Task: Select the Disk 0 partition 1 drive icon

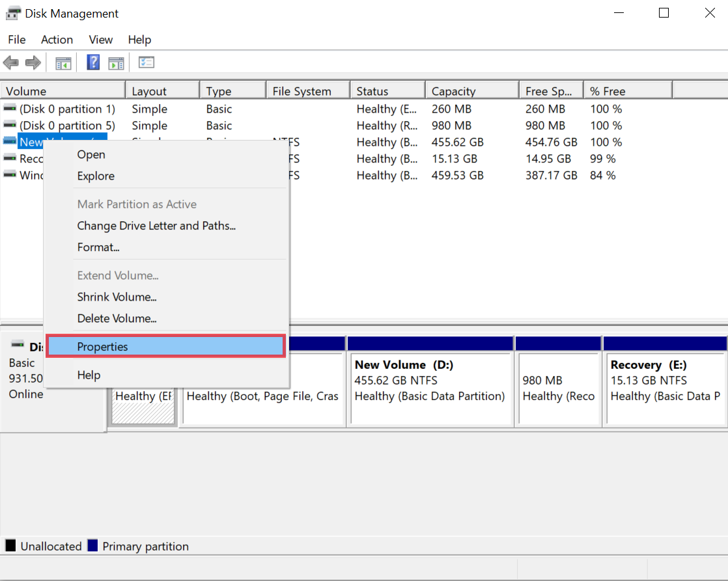Action: click(x=10, y=108)
